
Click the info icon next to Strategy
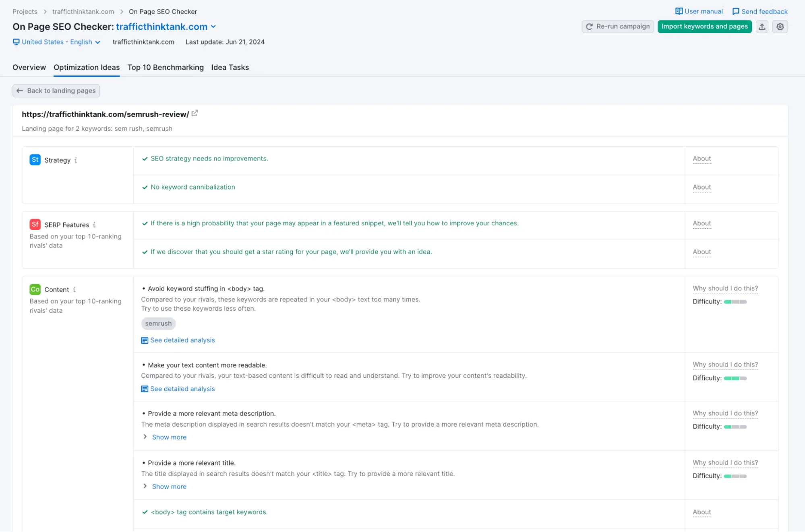pyautogui.click(x=76, y=160)
